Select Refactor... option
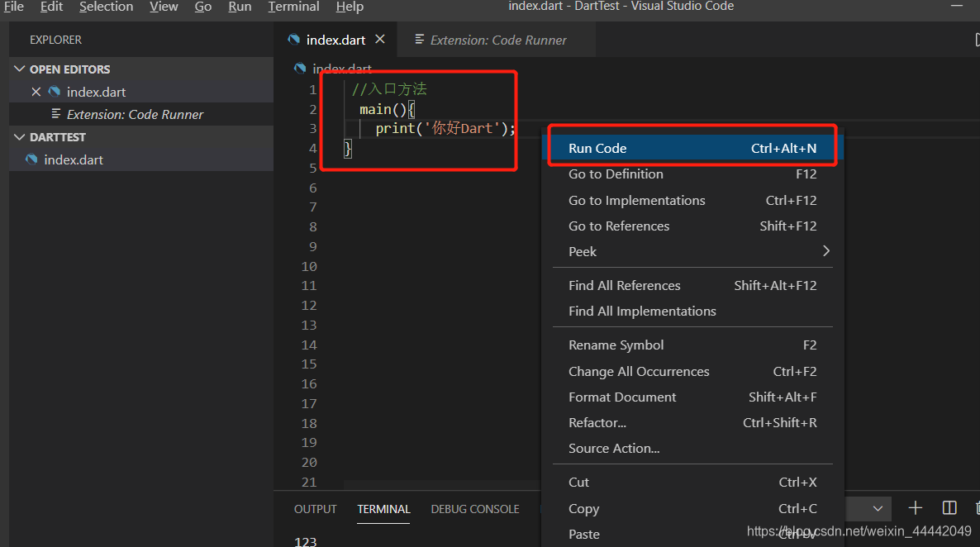This screenshot has height=547, width=980. click(x=692, y=422)
